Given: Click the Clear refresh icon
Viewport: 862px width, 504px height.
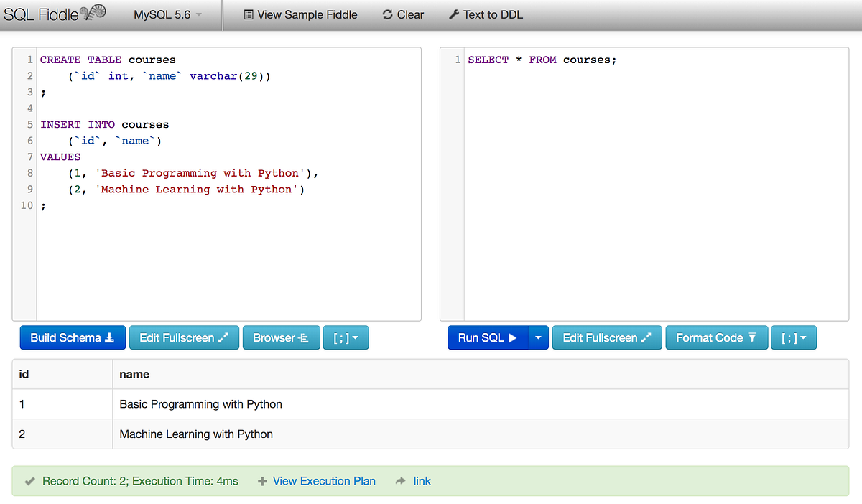Looking at the screenshot, I should pyautogui.click(x=387, y=14).
